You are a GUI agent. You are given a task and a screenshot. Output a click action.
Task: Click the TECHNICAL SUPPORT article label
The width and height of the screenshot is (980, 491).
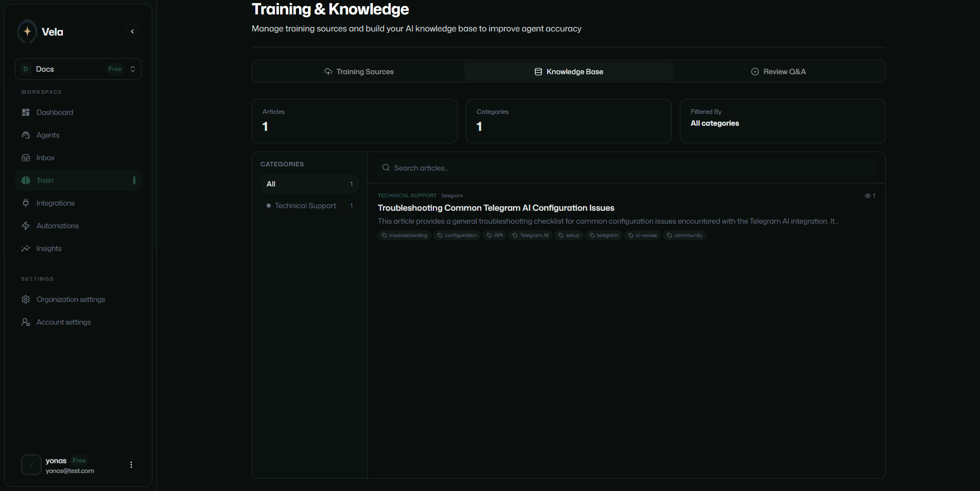[407, 196]
